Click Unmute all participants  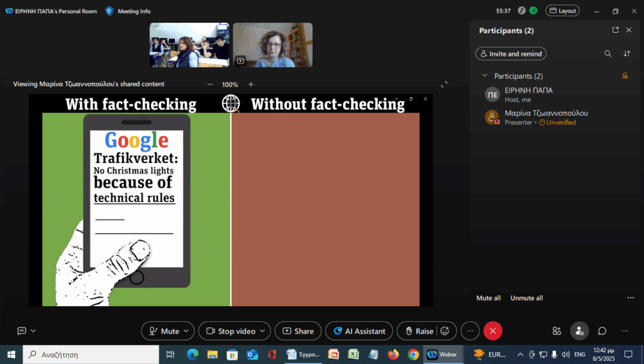pyautogui.click(x=526, y=298)
